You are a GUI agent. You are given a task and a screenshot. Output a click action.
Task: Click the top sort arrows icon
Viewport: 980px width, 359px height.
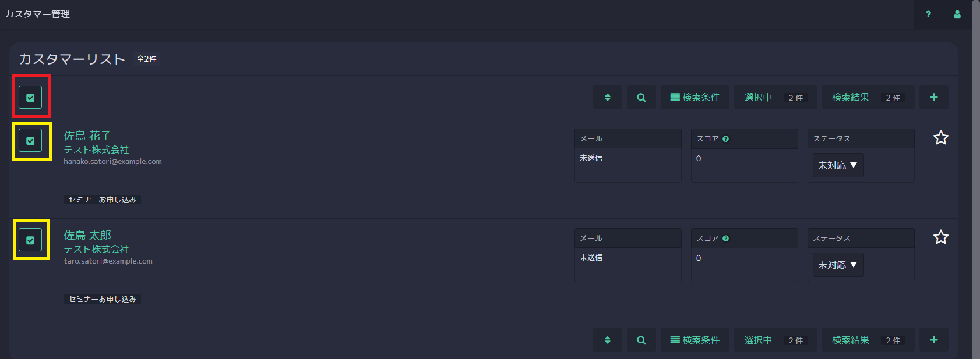click(608, 97)
